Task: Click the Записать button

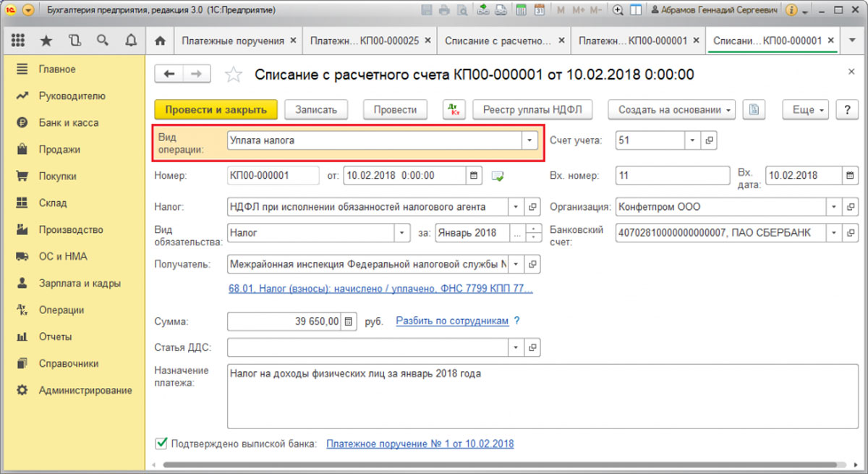Action: point(316,110)
